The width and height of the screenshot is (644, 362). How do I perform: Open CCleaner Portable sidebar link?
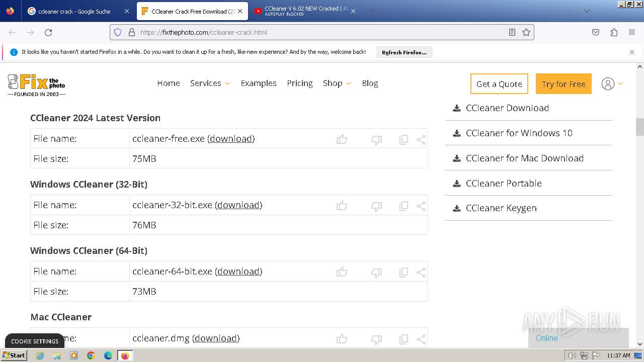pos(504,184)
